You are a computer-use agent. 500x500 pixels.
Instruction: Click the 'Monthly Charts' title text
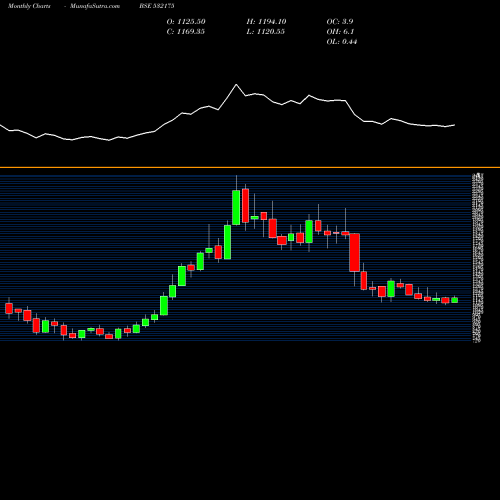coord(29,6)
